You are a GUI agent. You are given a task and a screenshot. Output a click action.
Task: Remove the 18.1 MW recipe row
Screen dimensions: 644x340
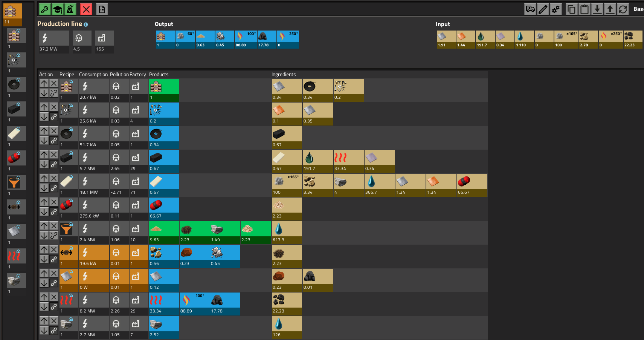(x=54, y=178)
